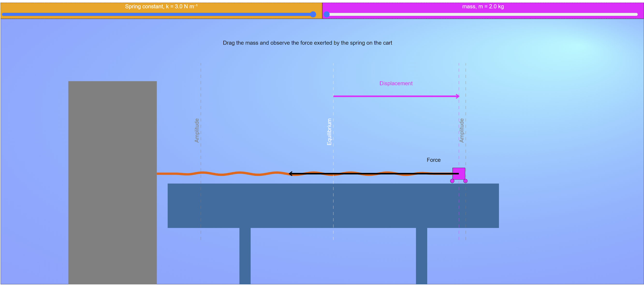
Task: Click the Displacement label
Action: coord(396,83)
